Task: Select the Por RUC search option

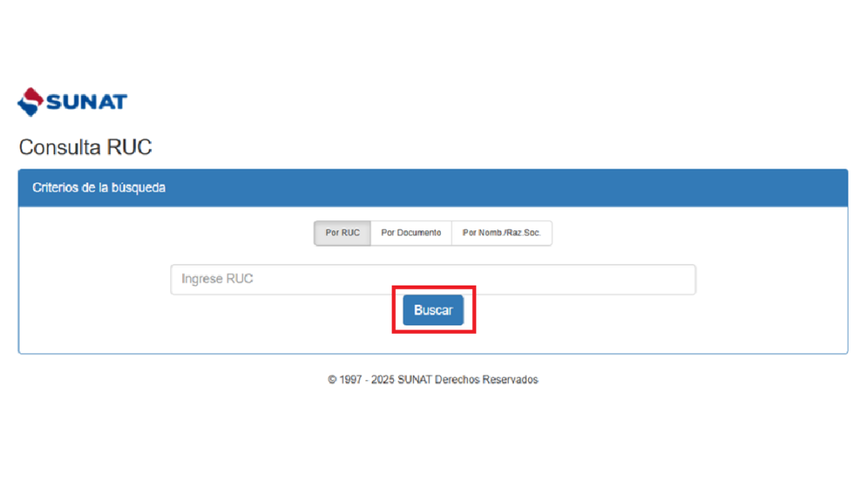Action: [x=342, y=233]
